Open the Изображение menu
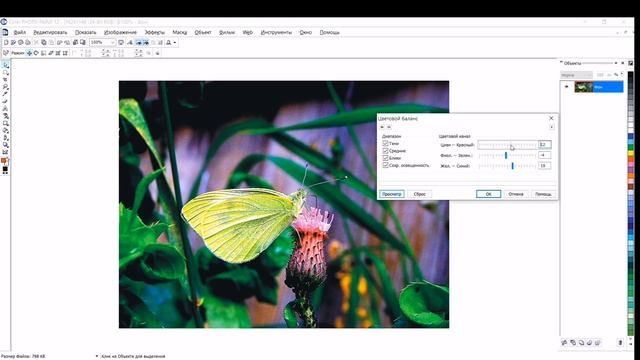Viewport: 640px width, 360px height. [120, 32]
